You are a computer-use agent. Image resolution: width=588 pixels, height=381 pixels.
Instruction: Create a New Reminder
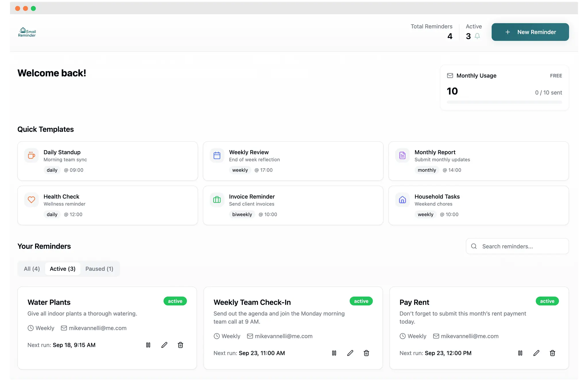coord(530,32)
